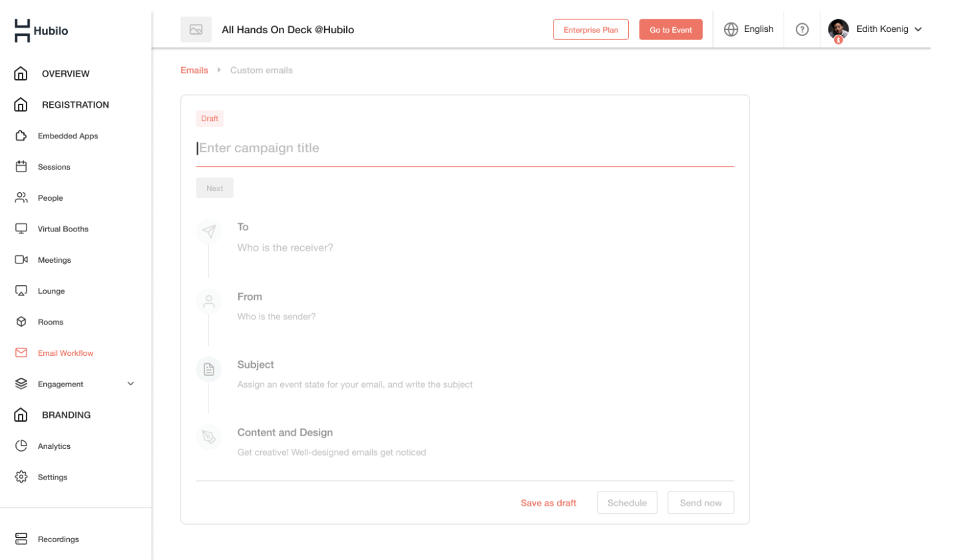Click the globe language icon
Screen dimensions: 965x560
(731, 29)
